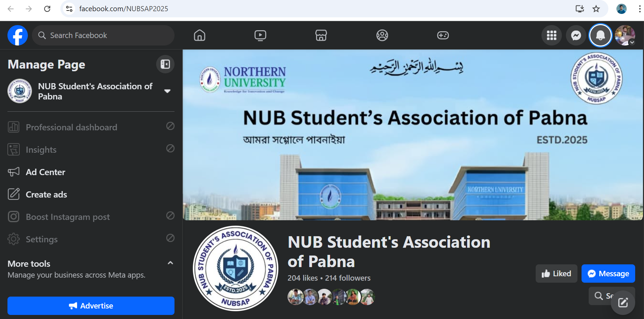Screen dimensions: 644x319
Task: Open the Gaming icon
Action: click(x=443, y=35)
